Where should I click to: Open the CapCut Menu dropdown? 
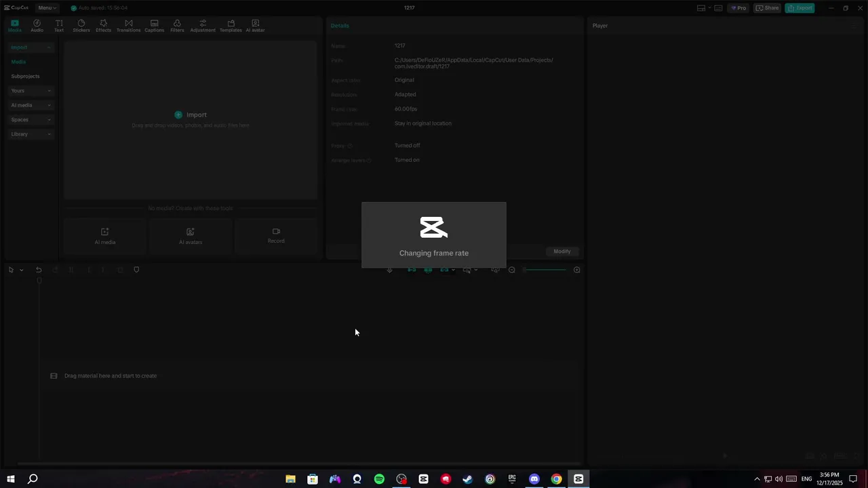tap(47, 8)
